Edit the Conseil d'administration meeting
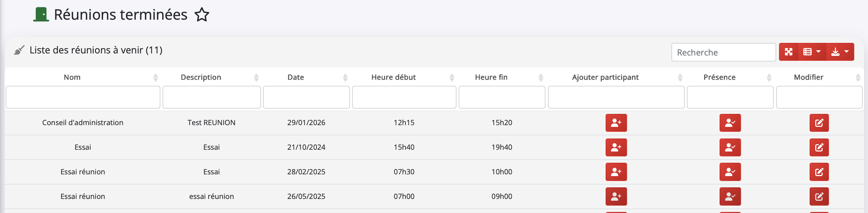 tap(819, 123)
